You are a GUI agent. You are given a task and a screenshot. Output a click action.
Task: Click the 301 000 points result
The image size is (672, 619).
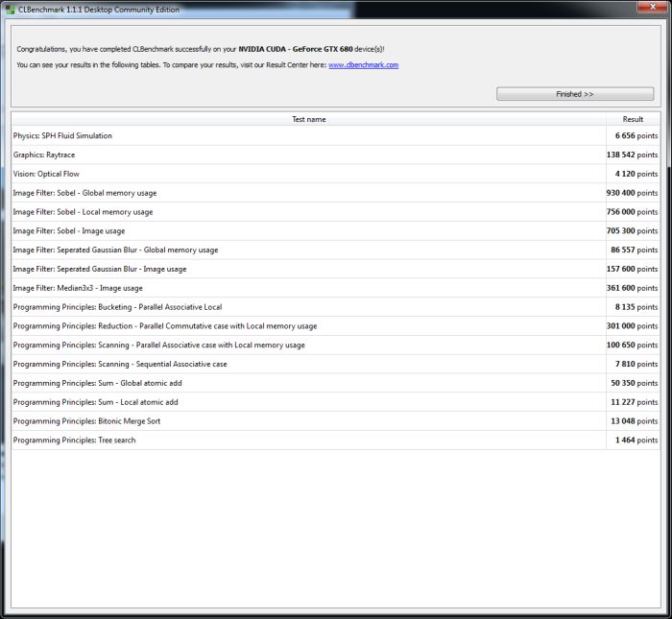632,326
